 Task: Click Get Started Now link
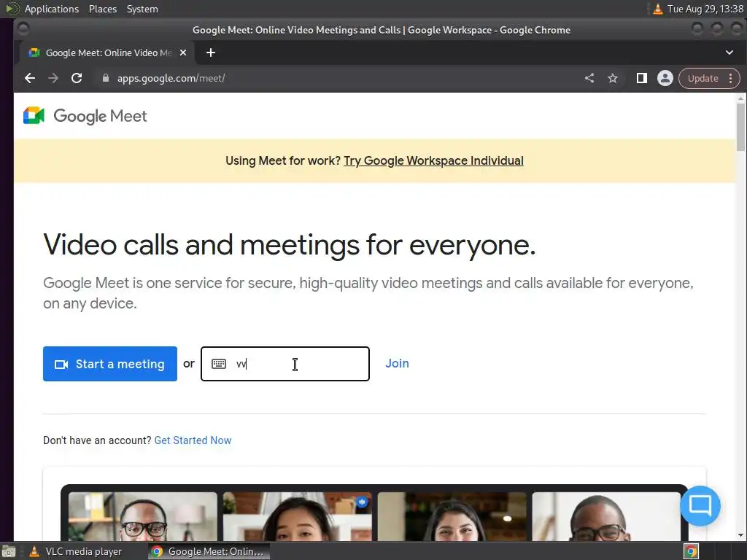[193, 440]
